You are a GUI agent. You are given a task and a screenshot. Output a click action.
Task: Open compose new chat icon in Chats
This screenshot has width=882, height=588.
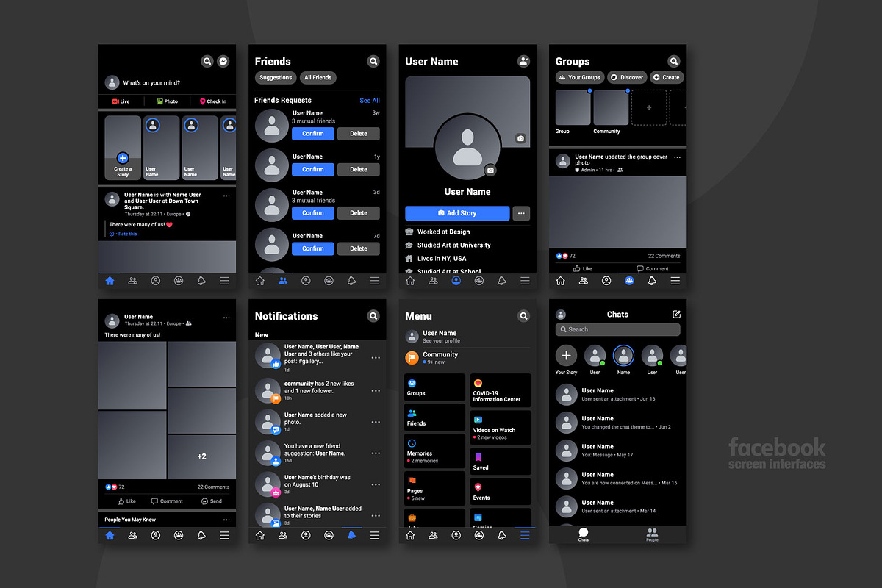tap(676, 314)
